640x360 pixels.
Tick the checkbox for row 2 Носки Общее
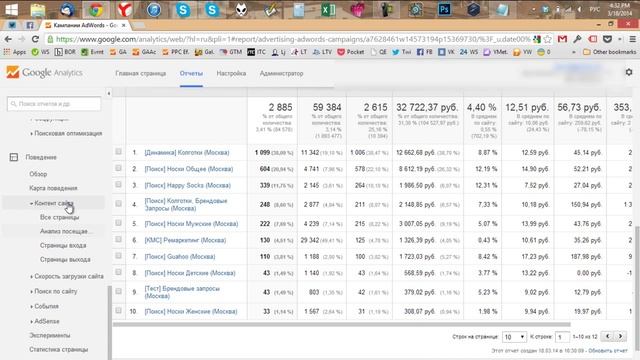118,168
